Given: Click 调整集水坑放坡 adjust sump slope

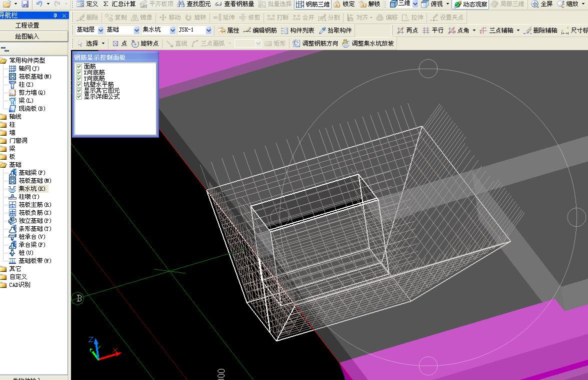Looking at the screenshot, I should (x=367, y=44).
